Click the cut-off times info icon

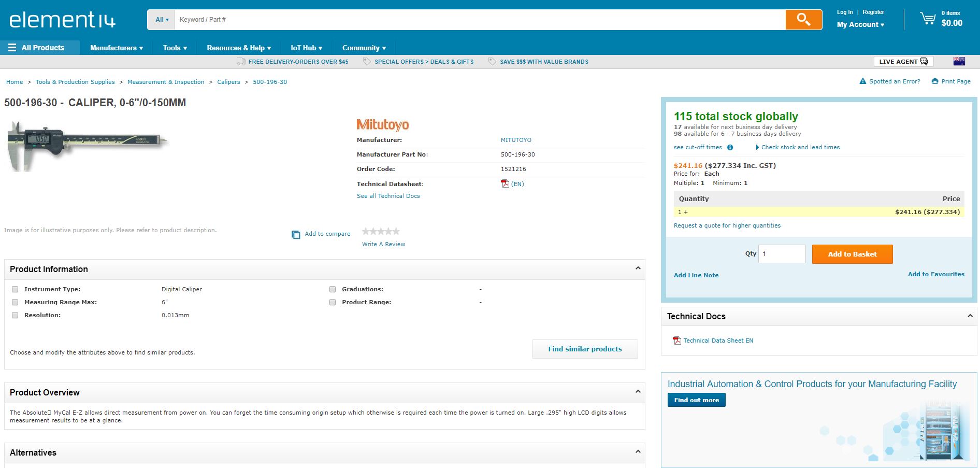tap(730, 147)
